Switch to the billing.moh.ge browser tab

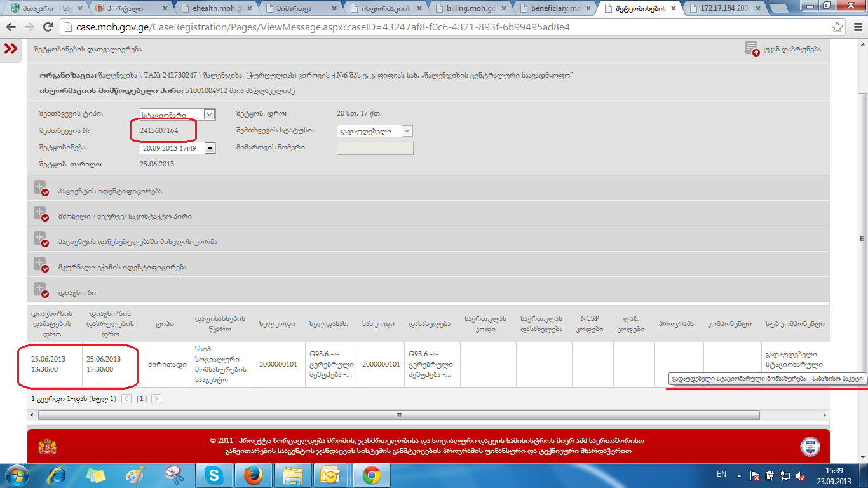[x=466, y=9]
